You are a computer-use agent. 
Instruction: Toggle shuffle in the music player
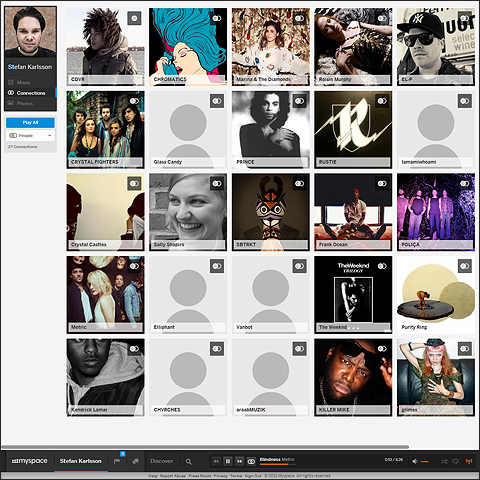(x=444, y=461)
